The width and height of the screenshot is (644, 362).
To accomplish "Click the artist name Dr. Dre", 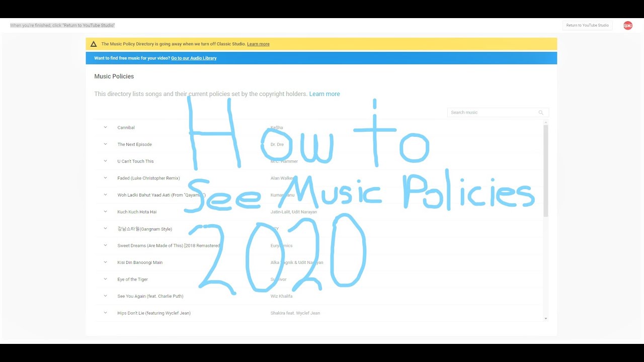I will point(278,144).
